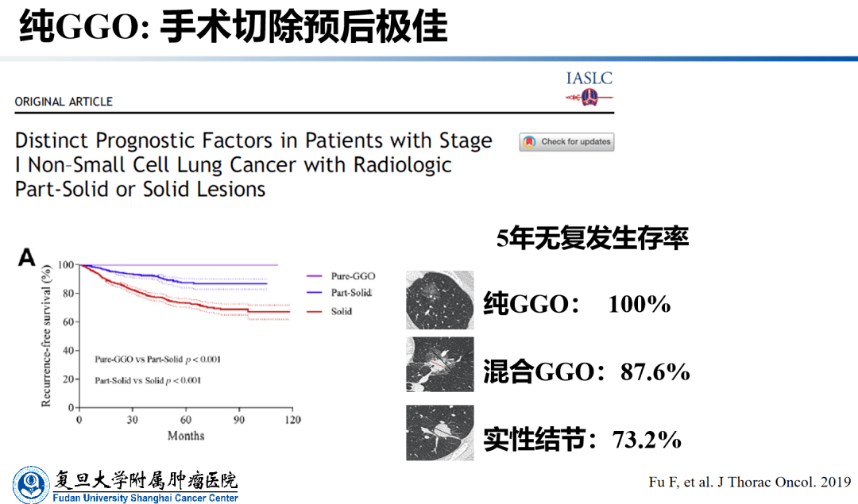The width and height of the screenshot is (858, 504).
Task: Click the IASLC lungs emblem
Action: point(589,98)
